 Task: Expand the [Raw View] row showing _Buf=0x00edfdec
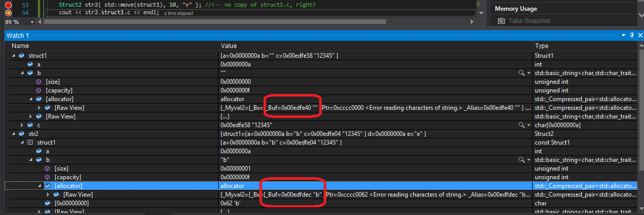point(49,195)
